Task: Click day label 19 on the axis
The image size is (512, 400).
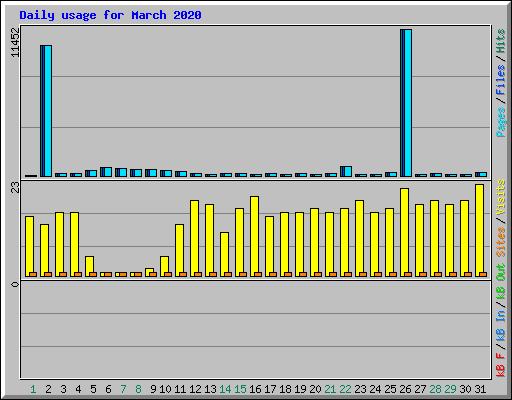Action: tap(300, 389)
